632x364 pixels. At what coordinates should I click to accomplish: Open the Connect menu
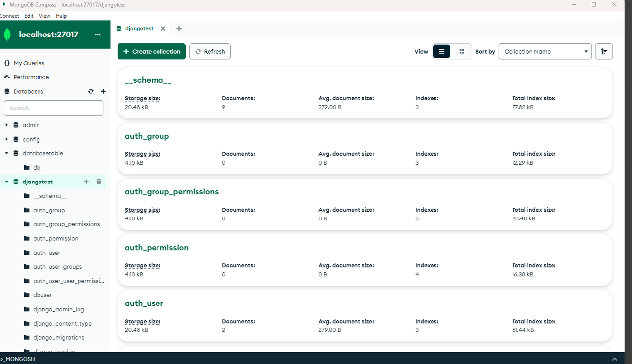pos(9,16)
